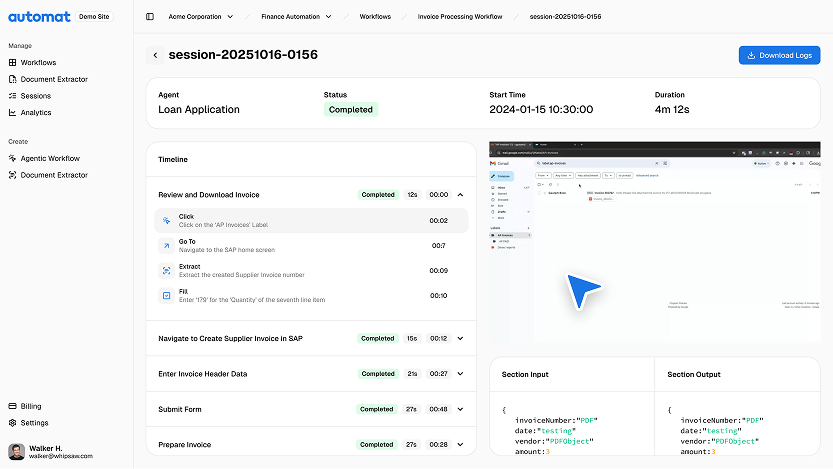The width and height of the screenshot is (833, 469).
Task: Click the Sessions list icon
Action: (x=12, y=96)
